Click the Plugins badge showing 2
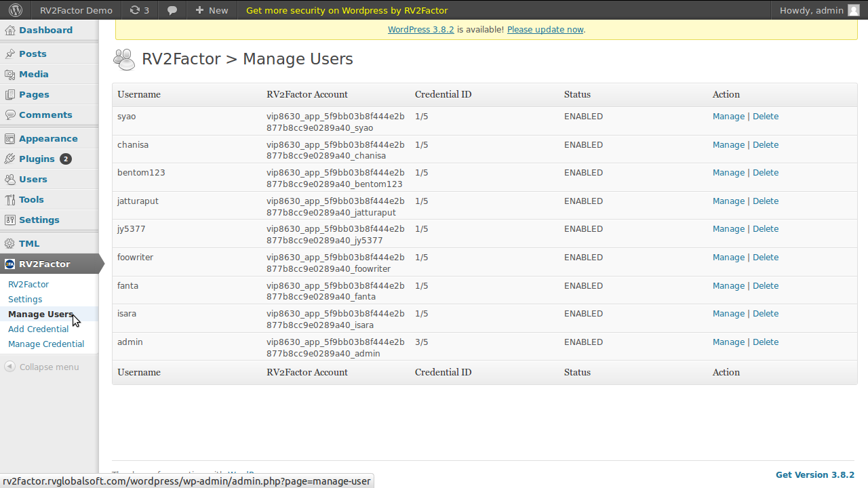Screen dimensions: 868x488 66,159
